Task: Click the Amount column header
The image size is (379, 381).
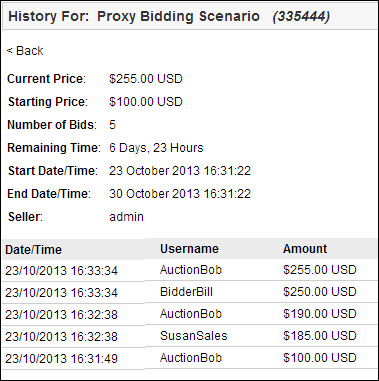Action: [305, 249]
